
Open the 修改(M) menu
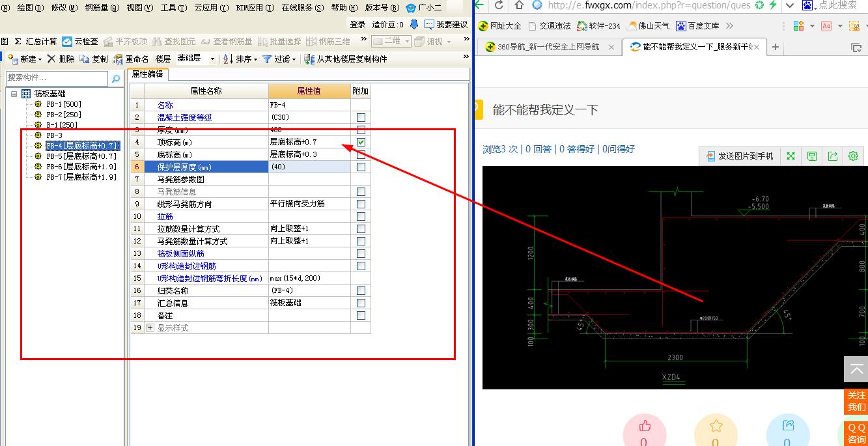point(64,8)
